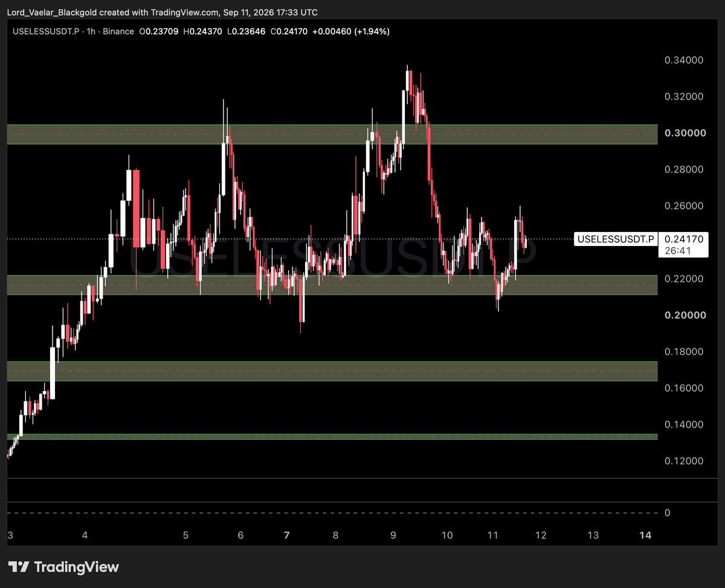Click the 0 label on the lower price axis
This screenshot has width=725, height=588.
point(667,513)
